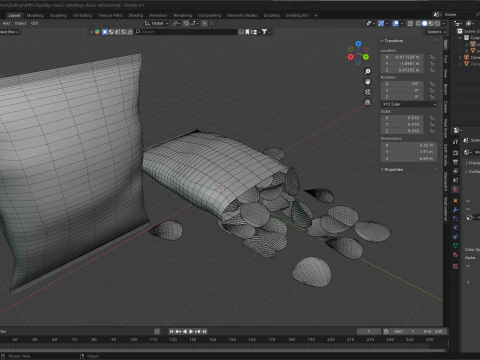Viewport: 480px width, 360px height.
Task: Open the pivot point dropdown
Action: 176,23
